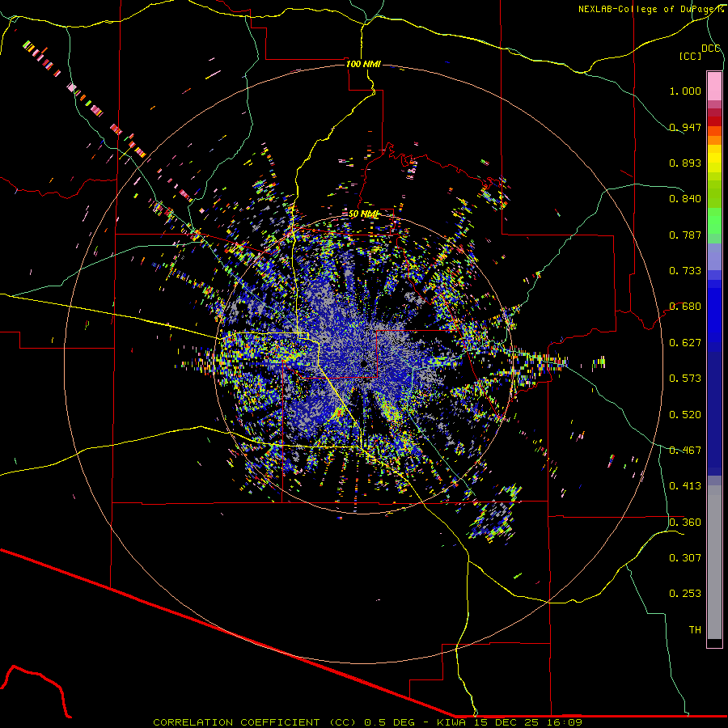Click the 0.253 color scale value
This screenshot has width=728, height=728.
tap(685, 594)
